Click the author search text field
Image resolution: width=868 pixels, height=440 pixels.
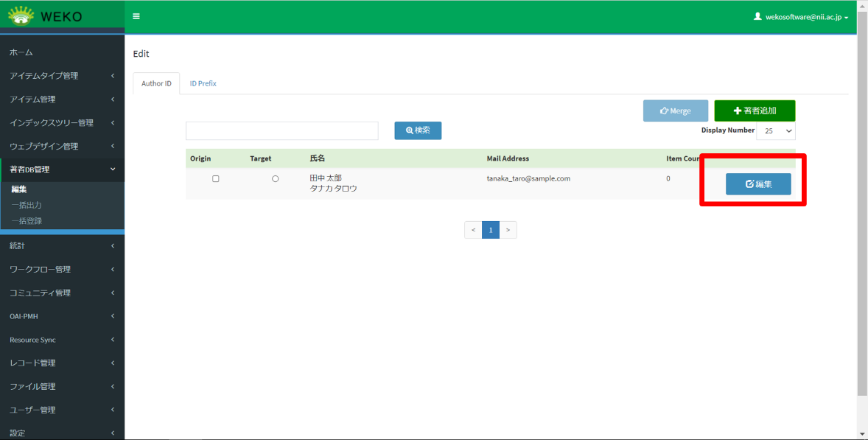[x=281, y=131]
